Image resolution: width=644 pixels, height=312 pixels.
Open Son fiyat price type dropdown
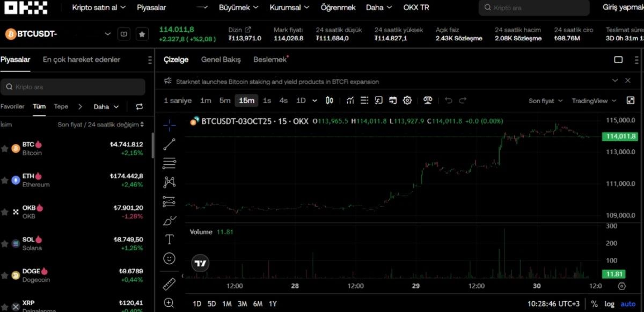pos(545,100)
